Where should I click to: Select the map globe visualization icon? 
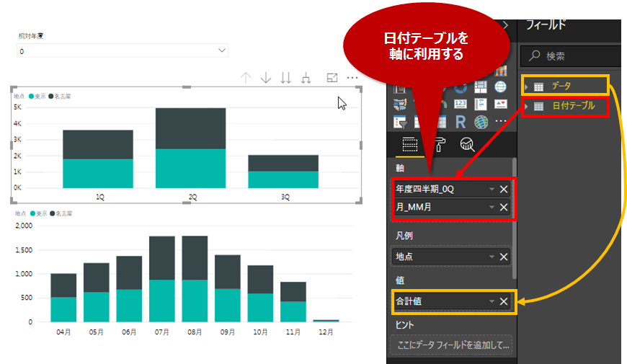[x=501, y=86]
